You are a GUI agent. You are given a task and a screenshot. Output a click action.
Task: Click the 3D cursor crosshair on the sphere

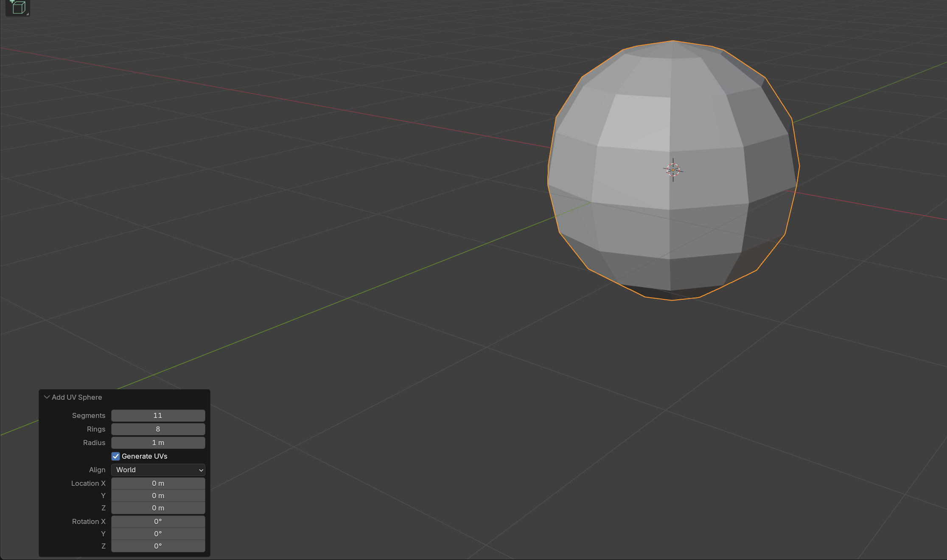coord(673,170)
